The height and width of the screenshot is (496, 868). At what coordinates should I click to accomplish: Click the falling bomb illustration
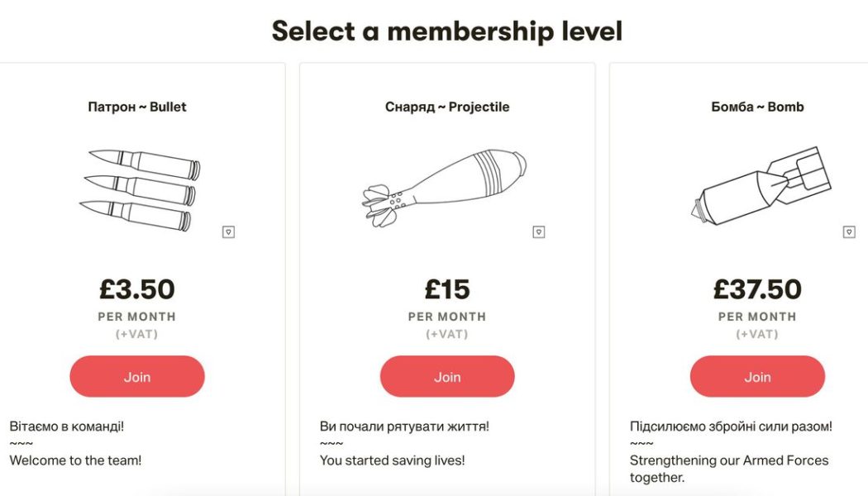coord(756,182)
